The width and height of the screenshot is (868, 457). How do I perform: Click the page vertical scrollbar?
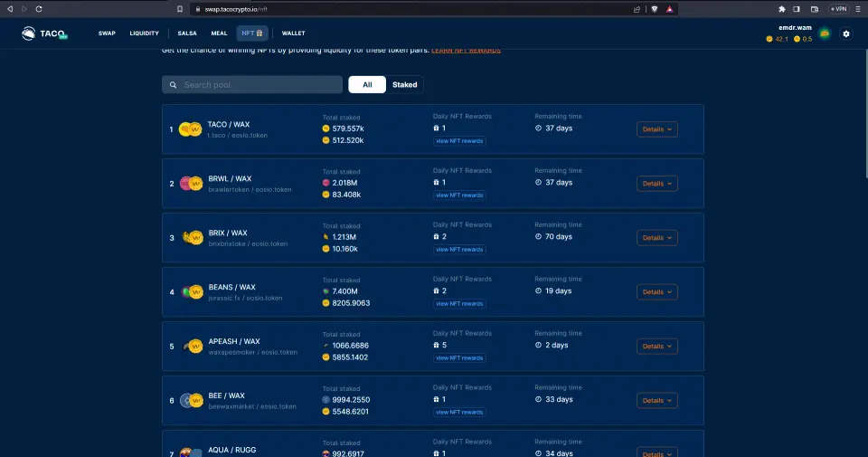(865, 113)
